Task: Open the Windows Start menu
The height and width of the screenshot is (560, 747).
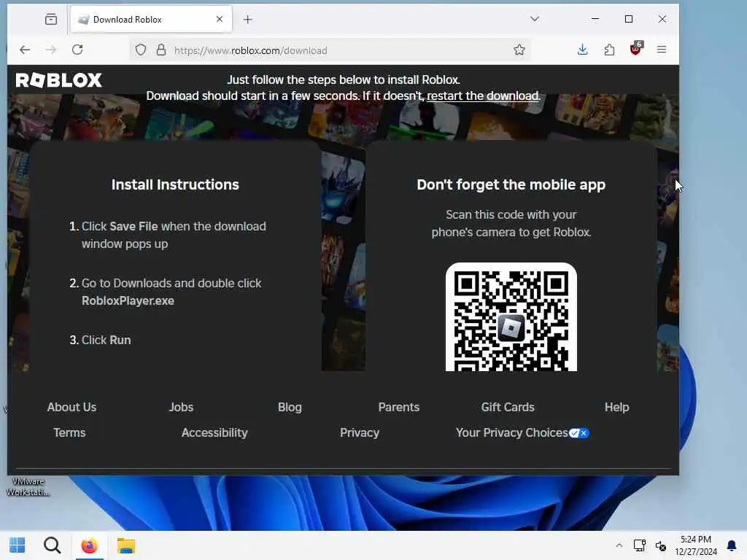Action: [18, 545]
